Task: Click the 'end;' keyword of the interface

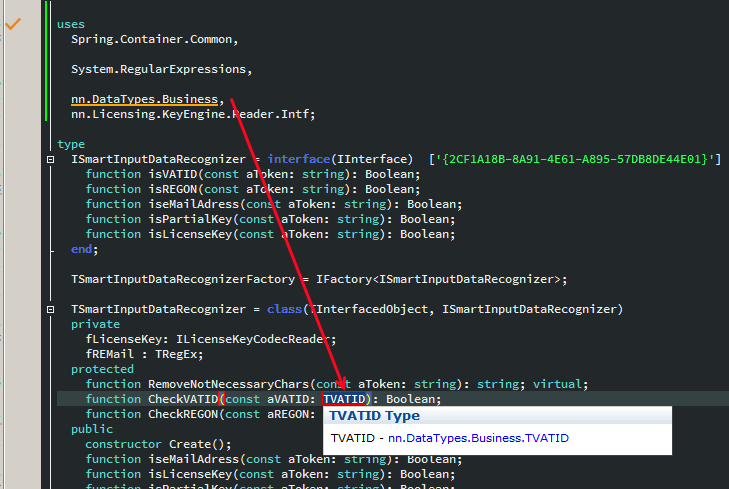Action: 84,249
